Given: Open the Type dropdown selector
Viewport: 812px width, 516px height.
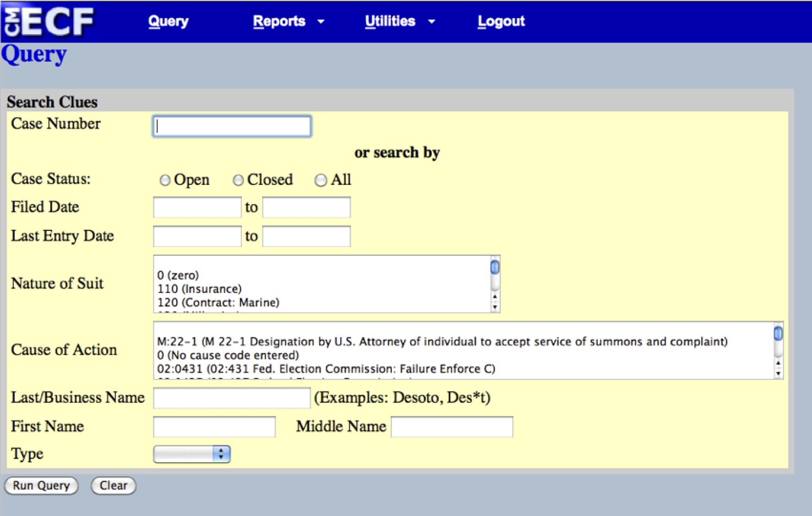Looking at the screenshot, I should 192,454.
